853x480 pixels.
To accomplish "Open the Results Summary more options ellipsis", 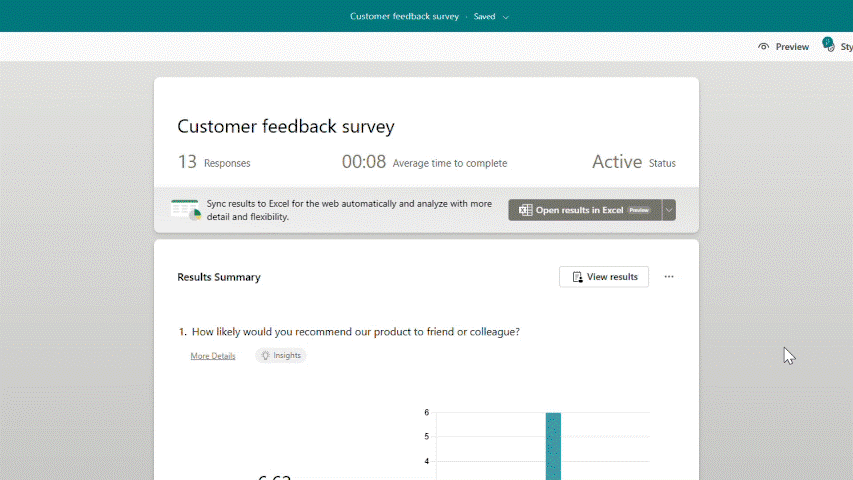I will click(669, 277).
